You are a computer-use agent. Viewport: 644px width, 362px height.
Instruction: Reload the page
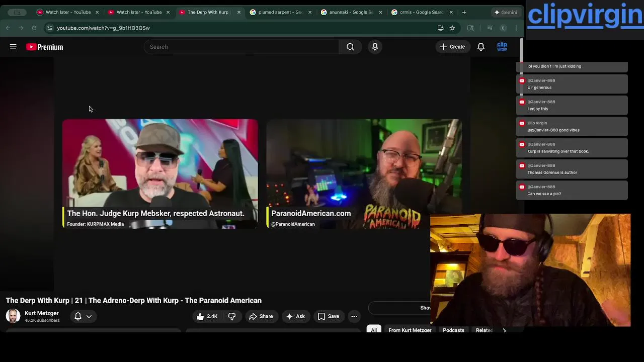click(34, 28)
